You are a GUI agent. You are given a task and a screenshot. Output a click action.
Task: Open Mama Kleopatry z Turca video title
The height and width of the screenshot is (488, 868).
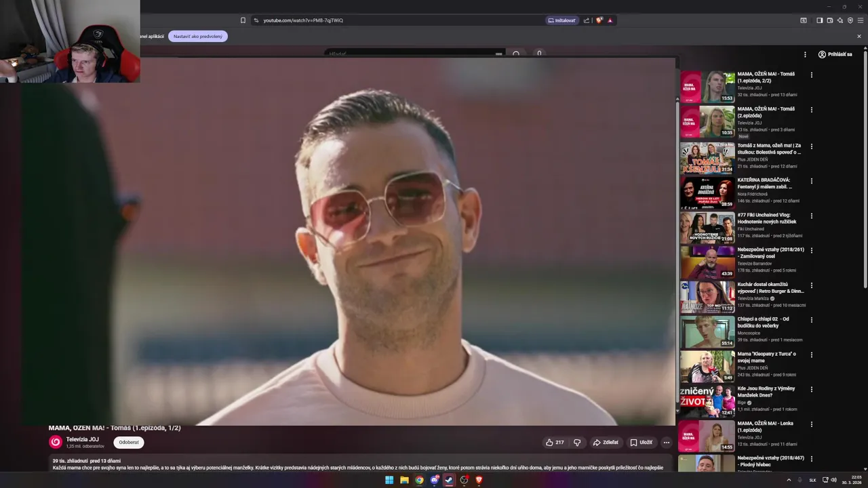point(767,357)
